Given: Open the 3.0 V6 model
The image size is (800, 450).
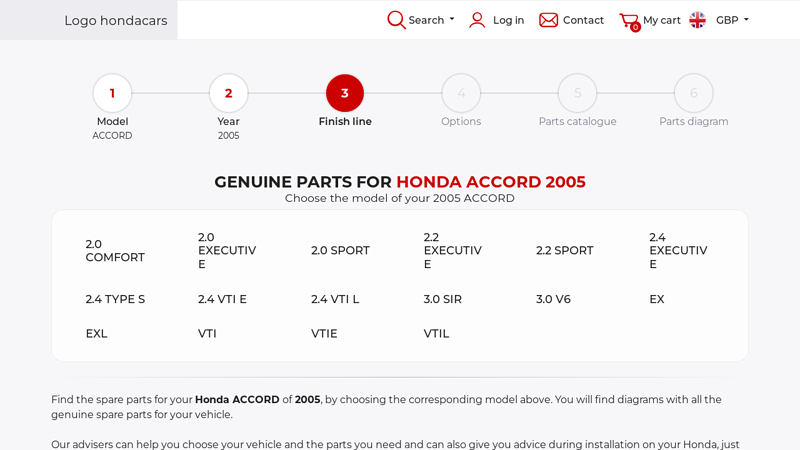Looking at the screenshot, I should 553,299.
